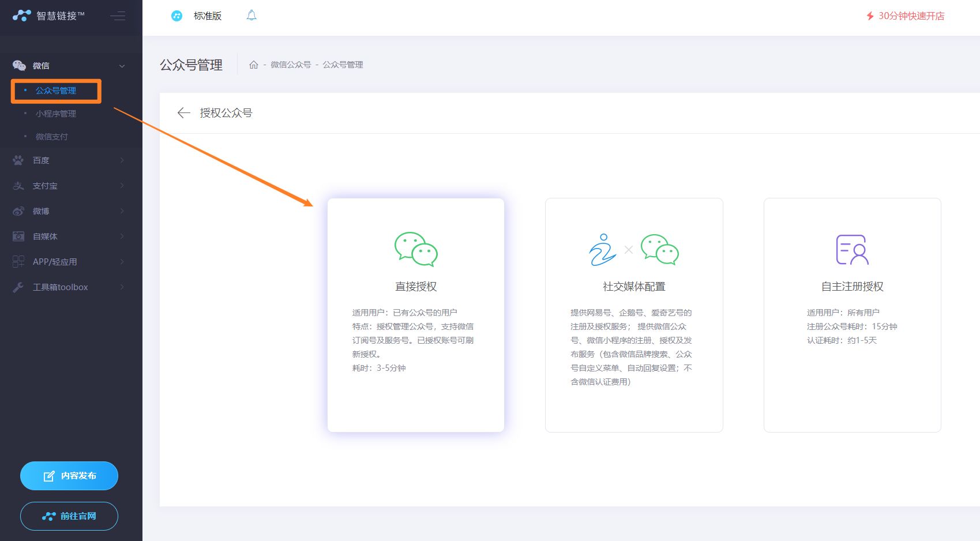
Task: Expand the 百度 menu chevron
Action: click(122, 160)
